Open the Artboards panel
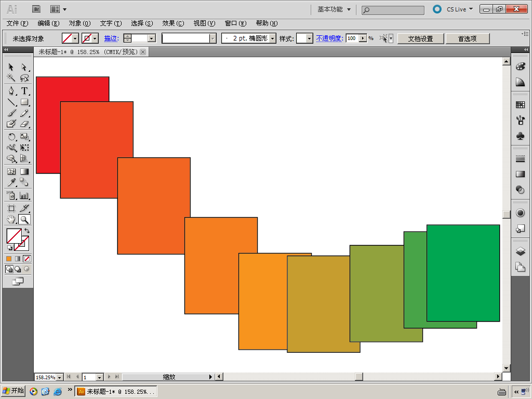The image size is (532, 399). [520, 267]
